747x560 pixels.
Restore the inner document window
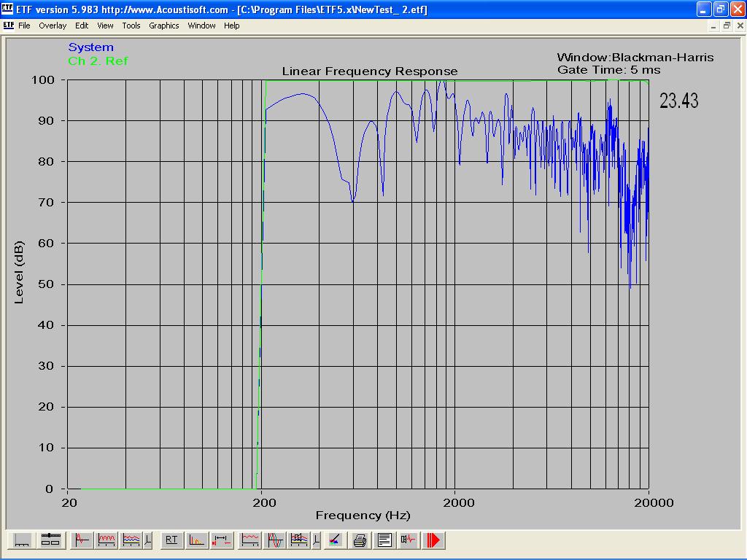coord(727,26)
